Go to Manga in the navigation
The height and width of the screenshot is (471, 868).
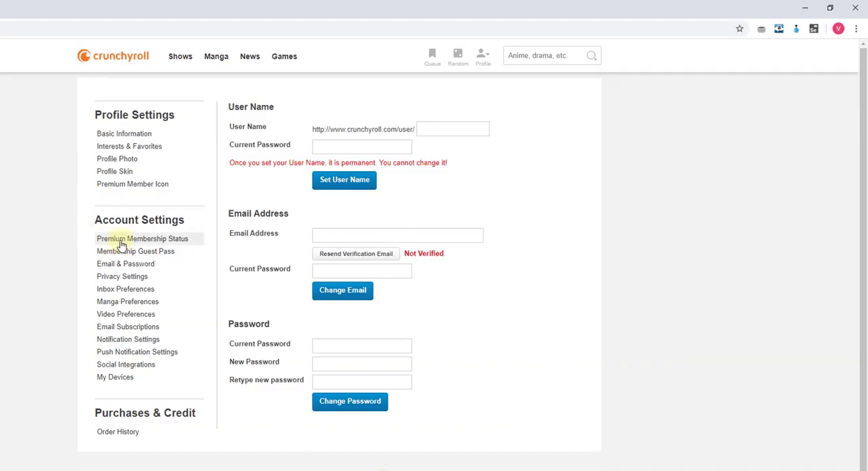tap(216, 56)
